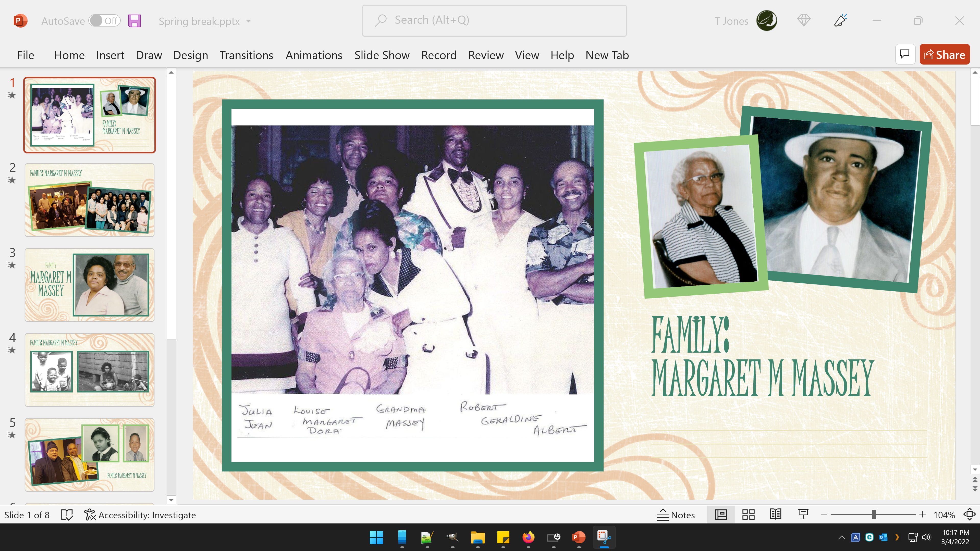Toggle AutoSave switch on

104,21
